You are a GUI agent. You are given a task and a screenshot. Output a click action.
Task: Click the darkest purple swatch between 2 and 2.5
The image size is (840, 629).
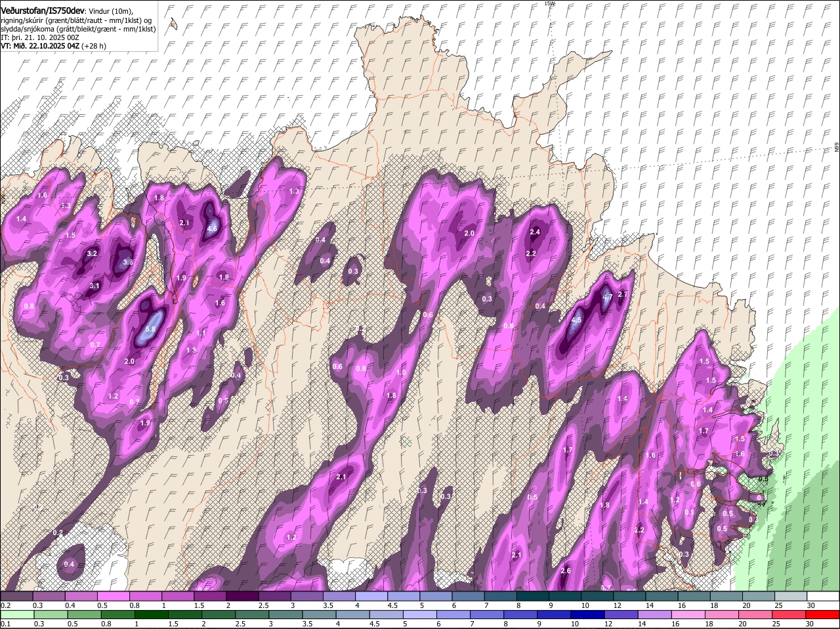point(241,596)
